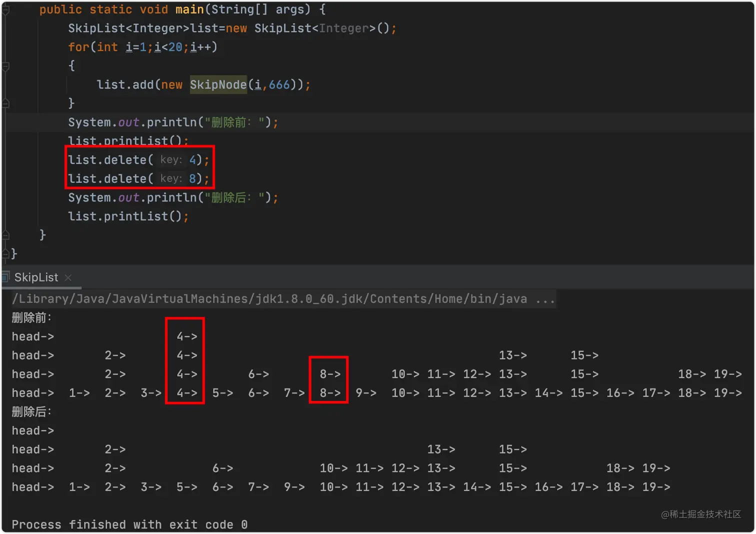Screen dimensions: 756x534
Task: Toggle fold marker at main method closing brace
Action: coord(5,235)
